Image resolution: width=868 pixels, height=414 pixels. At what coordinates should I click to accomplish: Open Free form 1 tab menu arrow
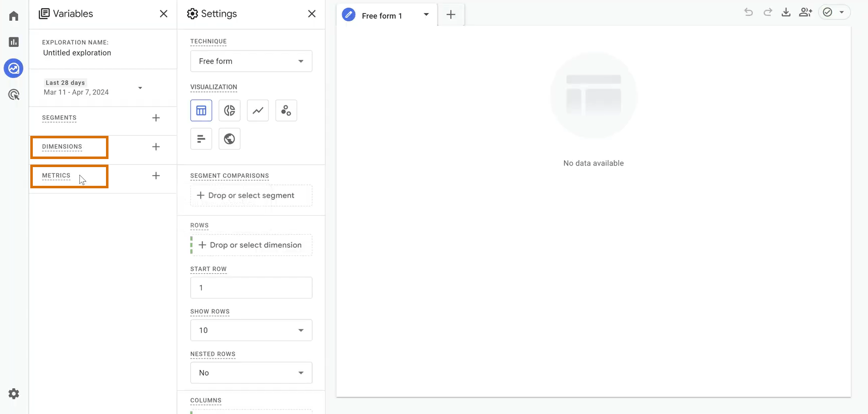[426, 15]
